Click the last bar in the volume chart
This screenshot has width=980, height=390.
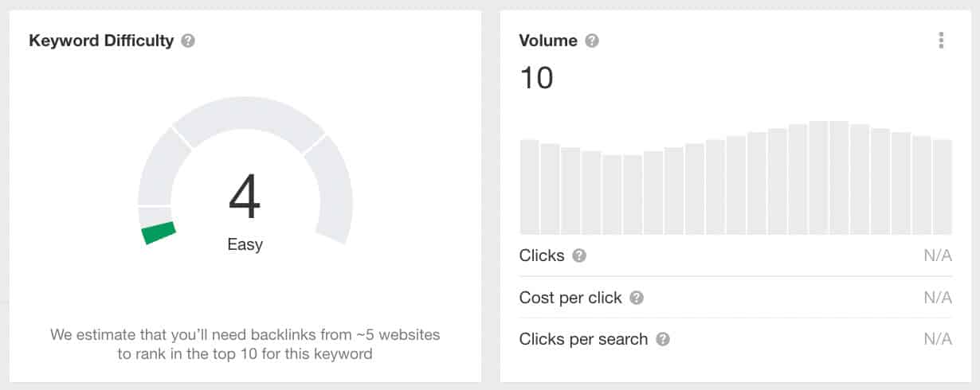pos(943,187)
